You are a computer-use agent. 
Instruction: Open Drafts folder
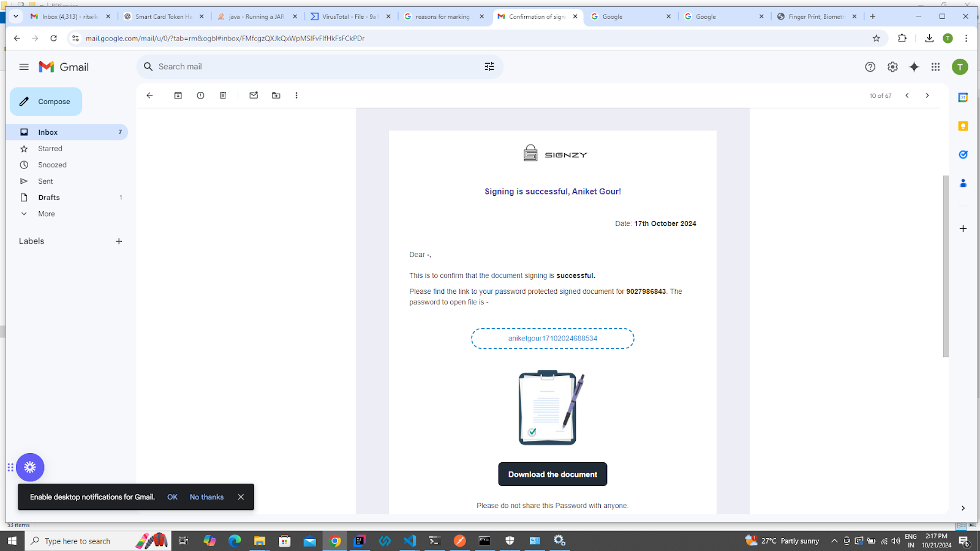[67, 198]
